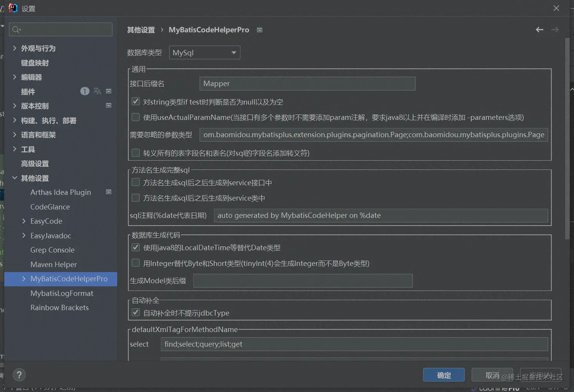
Task: Open help with the question mark button
Action: (19, 375)
